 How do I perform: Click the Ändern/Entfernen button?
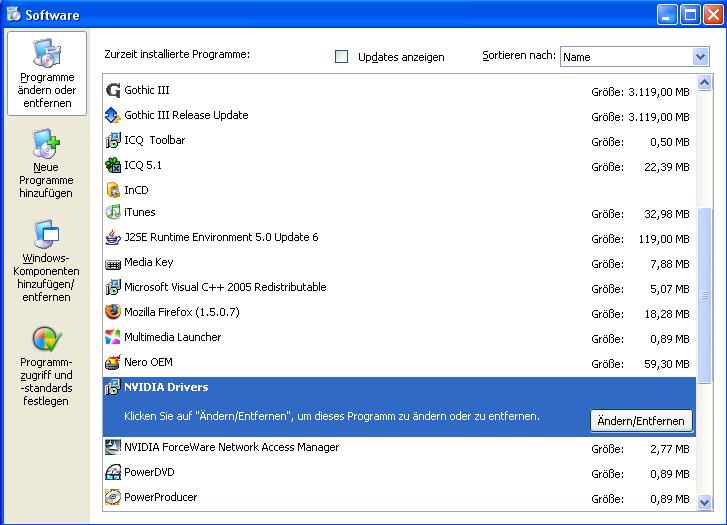tap(641, 421)
